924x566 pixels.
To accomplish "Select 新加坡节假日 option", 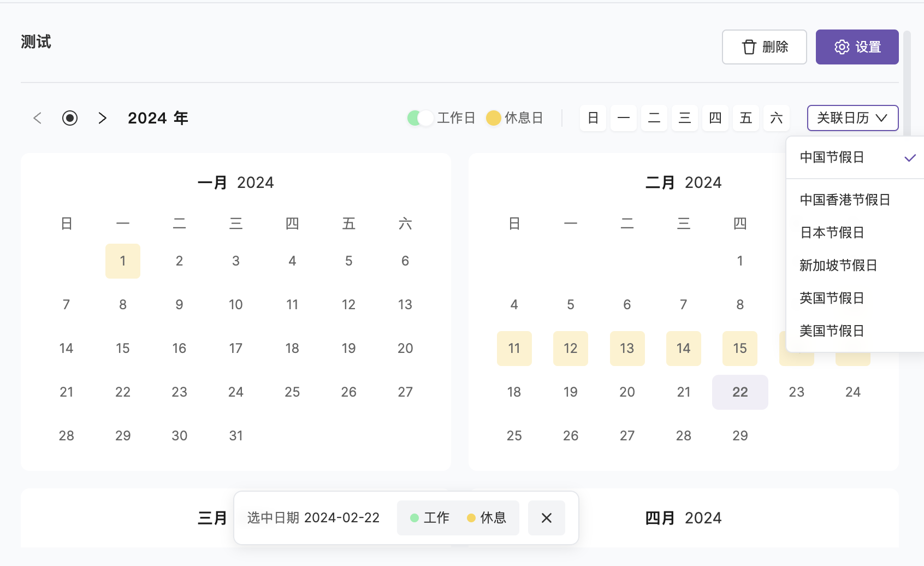I will point(856,266).
